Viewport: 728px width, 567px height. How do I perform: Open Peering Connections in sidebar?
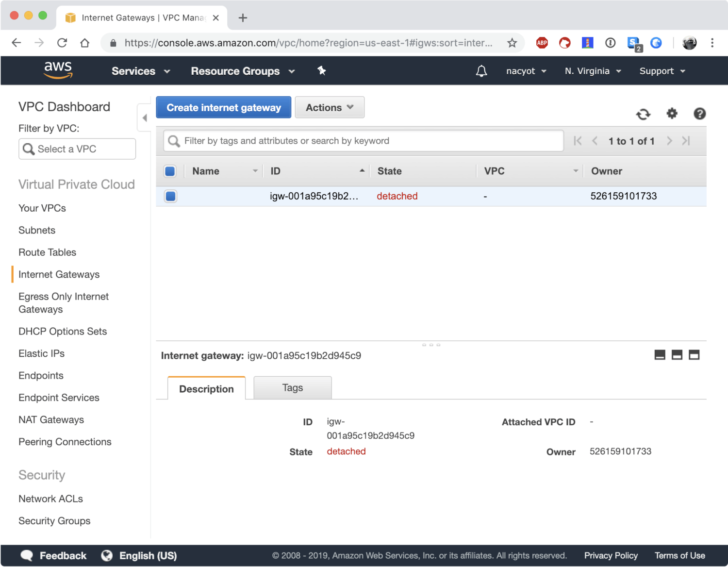pos(65,442)
